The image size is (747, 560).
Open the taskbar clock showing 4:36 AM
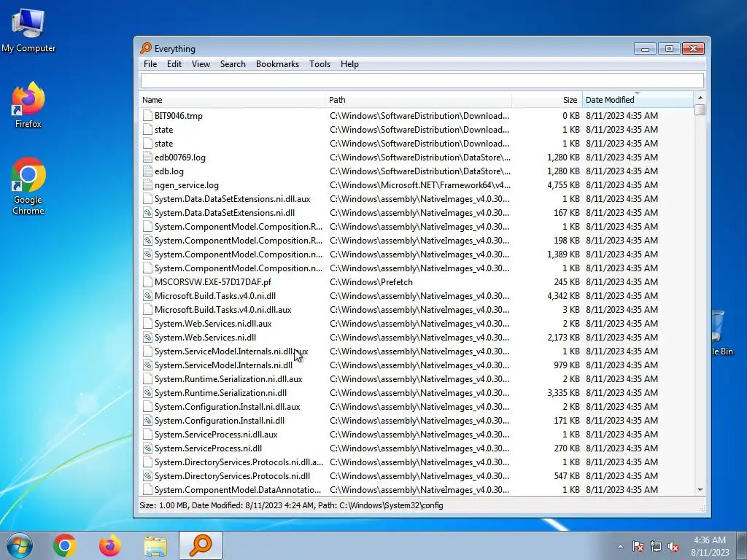pyautogui.click(x=710, y=546)
